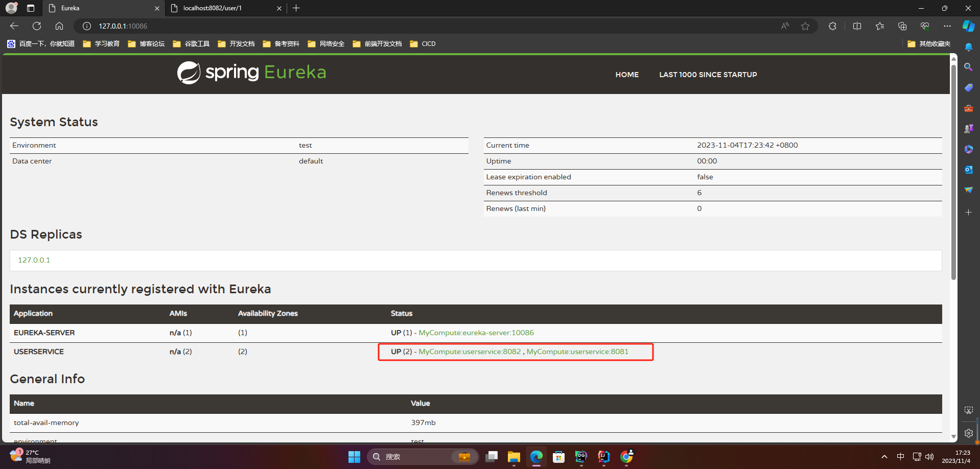980x469 pixels.
Task: Open split screen view
Action: (857, 26)
